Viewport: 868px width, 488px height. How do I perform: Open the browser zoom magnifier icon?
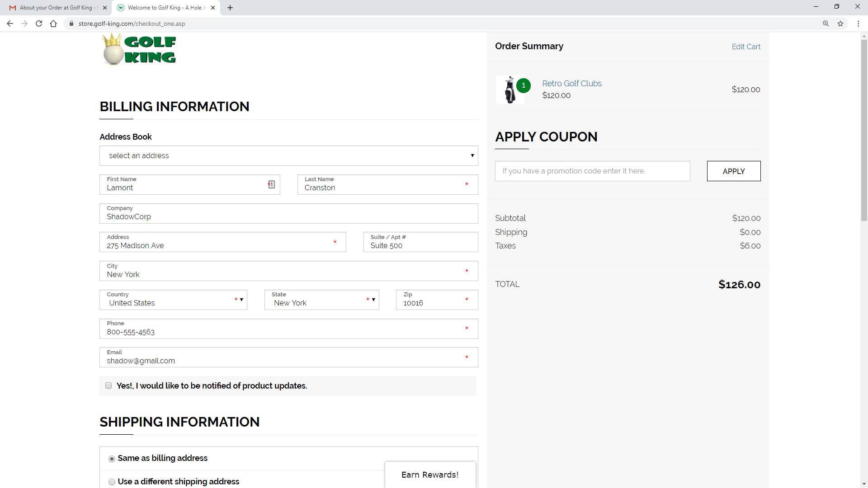point(826,23)
